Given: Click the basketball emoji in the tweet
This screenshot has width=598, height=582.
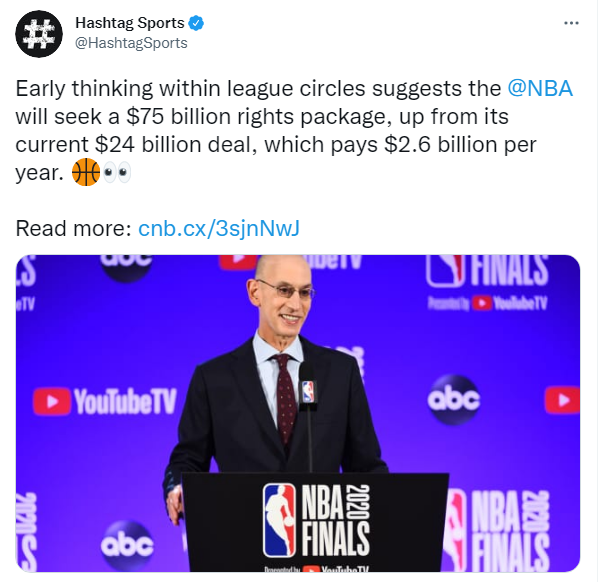Looking at the screenshot, I should pos(86,172).
